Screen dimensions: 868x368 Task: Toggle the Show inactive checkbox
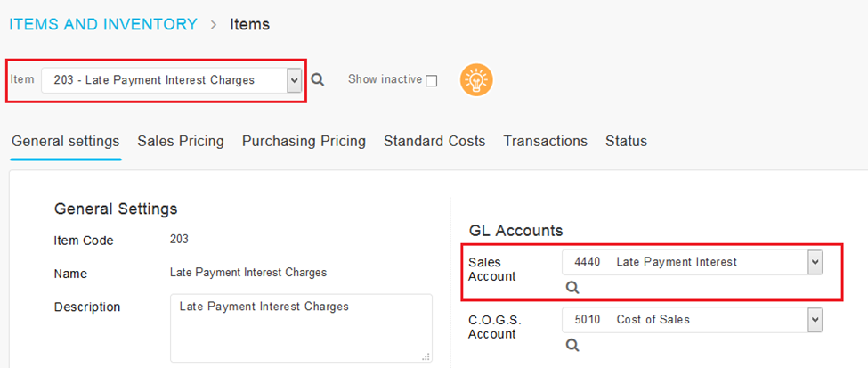point(431,81)
